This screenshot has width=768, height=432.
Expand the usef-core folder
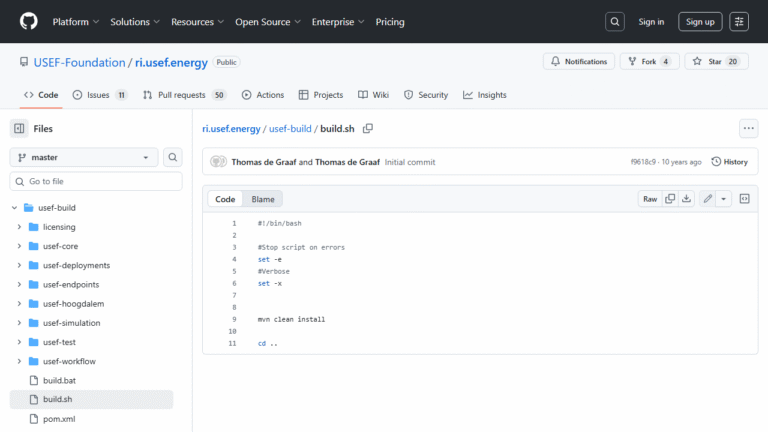click(19, 246)
